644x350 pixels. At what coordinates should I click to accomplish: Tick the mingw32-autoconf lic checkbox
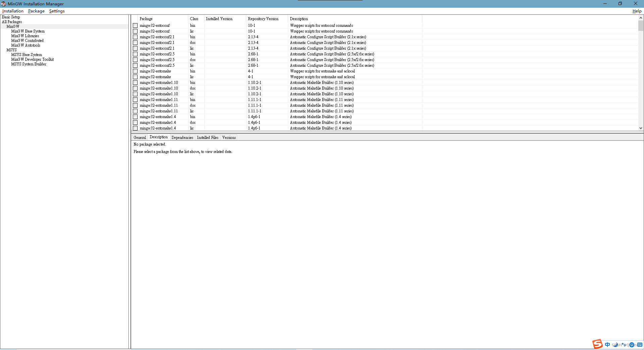coord(135,31)
